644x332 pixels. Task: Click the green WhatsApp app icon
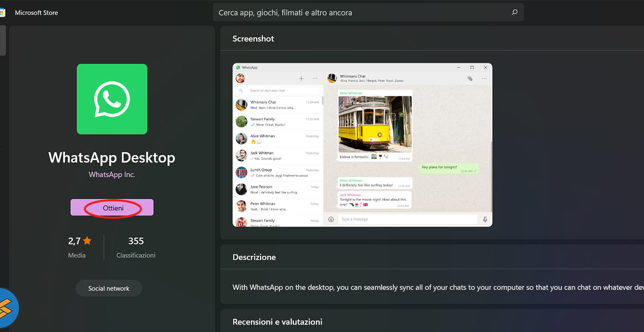click(112, 99)
